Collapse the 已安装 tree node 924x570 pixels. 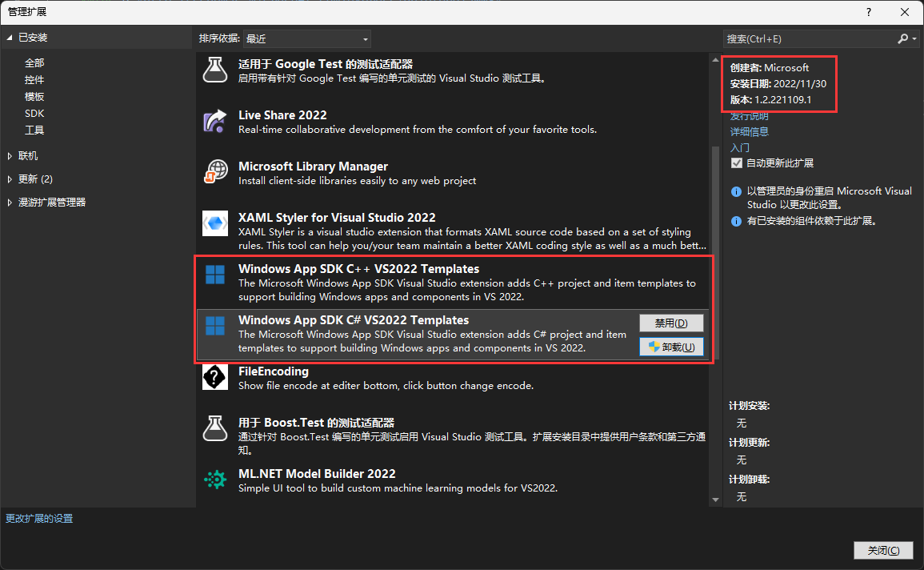[10, 38]
